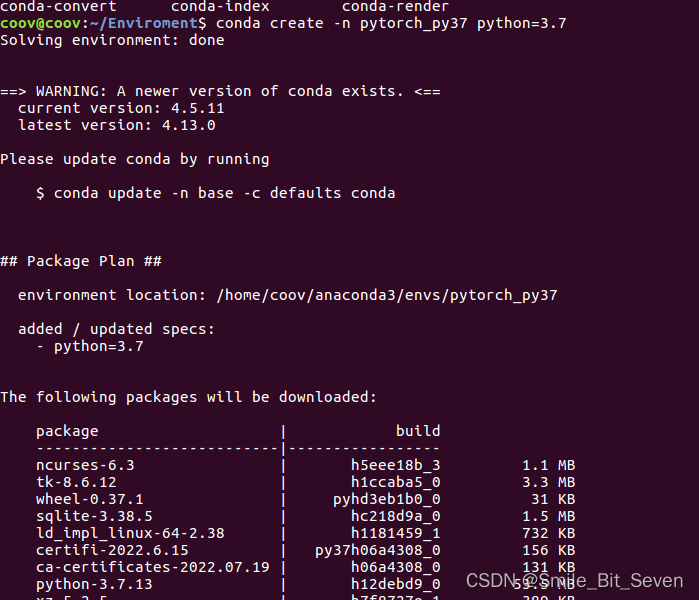Click the build string 'pyhd3eb1b0_0'
Image resolution: width=699 pixels, height=600 pixels.
pos(387,499)
